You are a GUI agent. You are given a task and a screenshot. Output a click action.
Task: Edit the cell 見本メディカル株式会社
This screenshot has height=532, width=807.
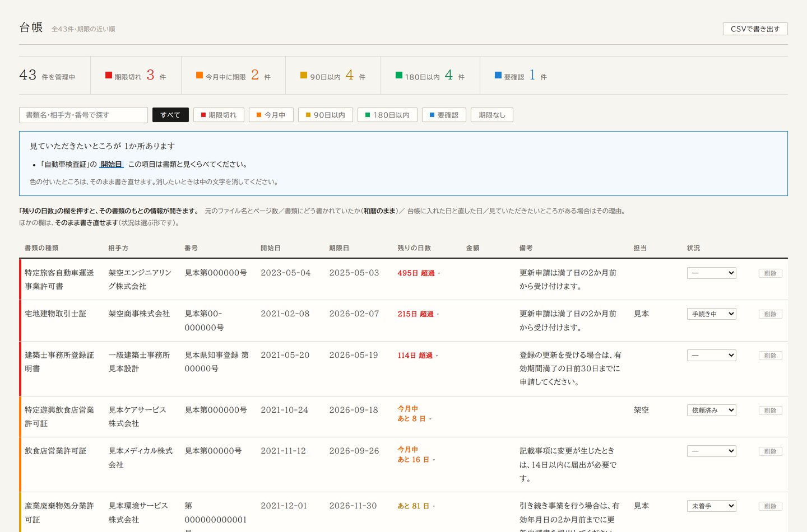[x=141, y=458]
